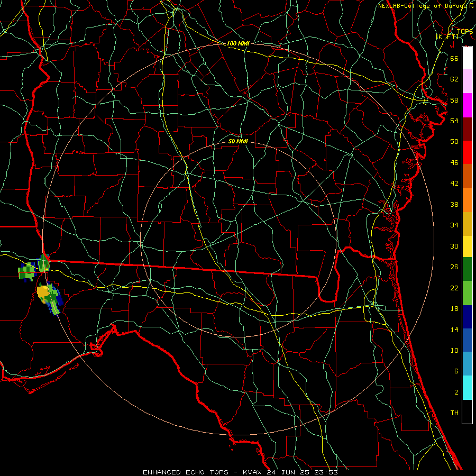
Task: Click the '22' legend value
Action: [454, 288]
